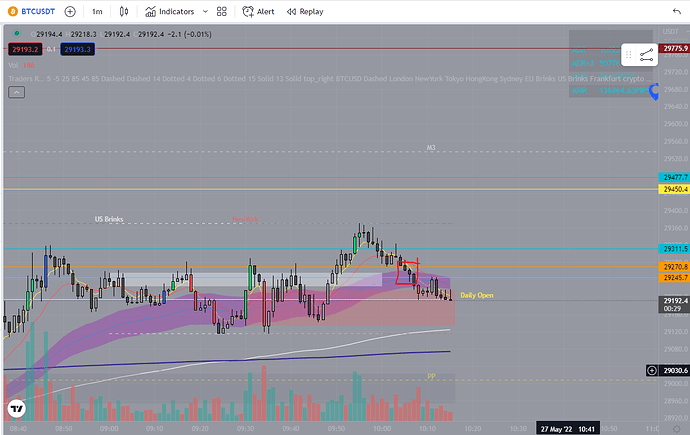Click the 09:00 mark on the time axis

coord(109,428)
